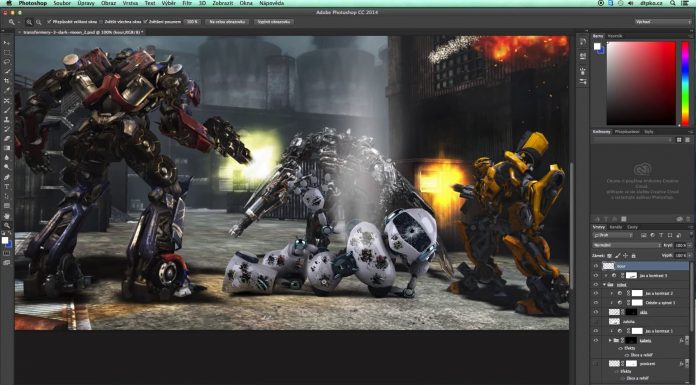Open the Krytí opacity dropdown arrow
Screen dimensions: 696x385
pyautogui.click(x=690, y=246)
